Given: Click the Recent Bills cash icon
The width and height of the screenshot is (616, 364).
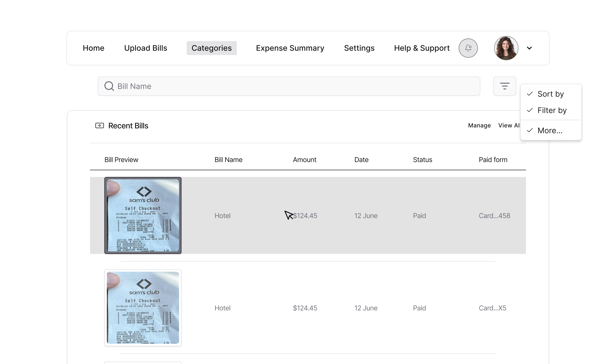Looking at the screenshot, I should click(x=99, y=126).
